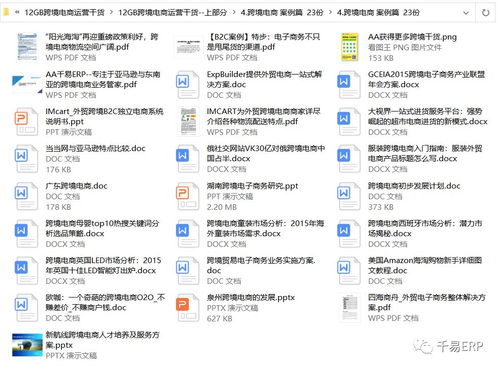Image resolution: width=499 pixels, height=368 pixels.
Task: Click the refresh button in address bar
Action: (486, 13)
